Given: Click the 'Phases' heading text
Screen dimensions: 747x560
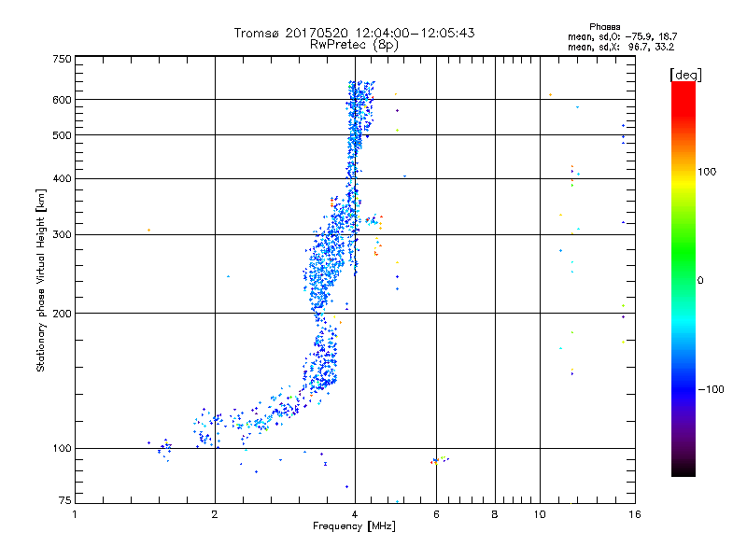Looking at the screenshot, I should pos(604,27).
